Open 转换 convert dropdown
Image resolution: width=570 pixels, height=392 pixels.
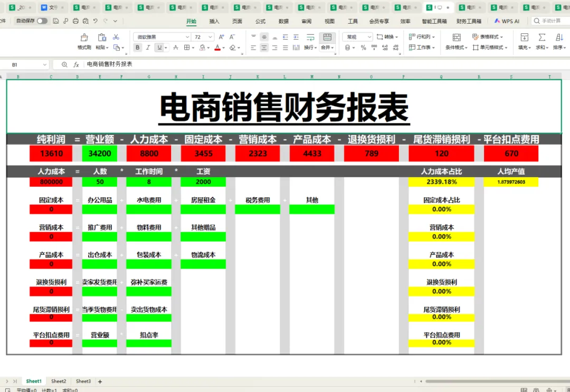coord(387,37)
